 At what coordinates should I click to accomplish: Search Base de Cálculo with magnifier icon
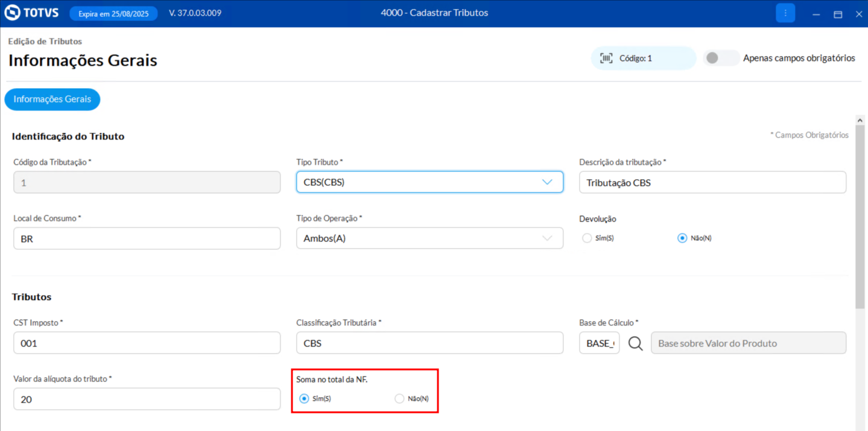click(x=635, y=343)
